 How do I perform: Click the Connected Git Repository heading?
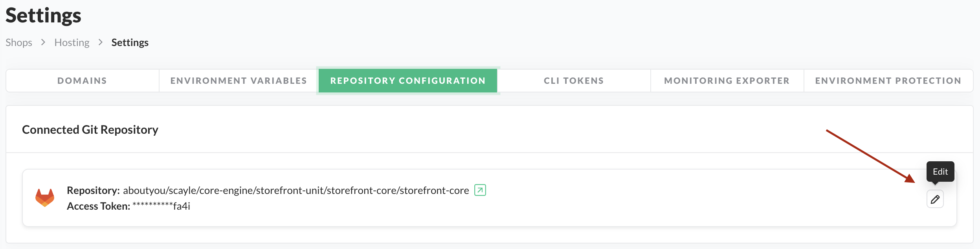pyautogui.click(x=90, y=129)
